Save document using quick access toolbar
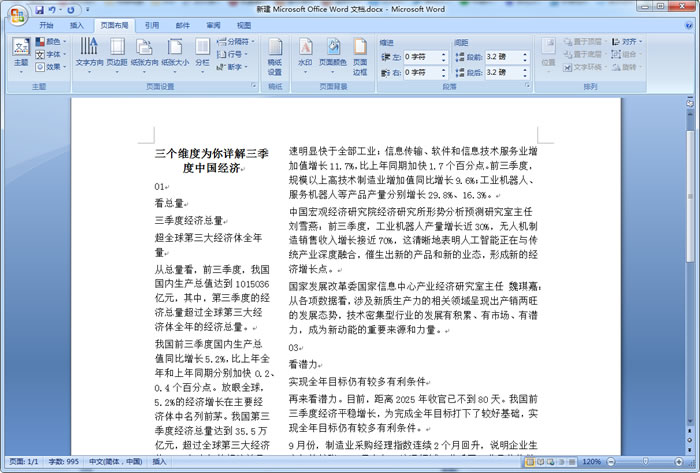The image size is (700, 473). click(x=41, y=9)
